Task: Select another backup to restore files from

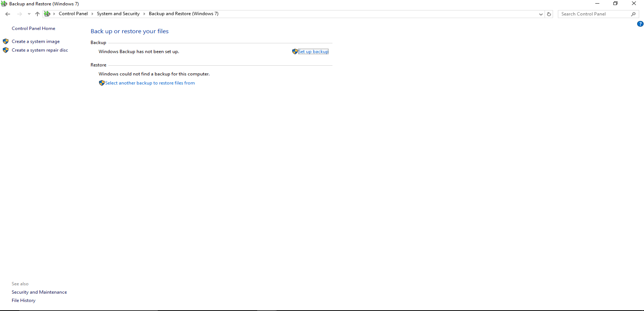Action: pos(150,83)
